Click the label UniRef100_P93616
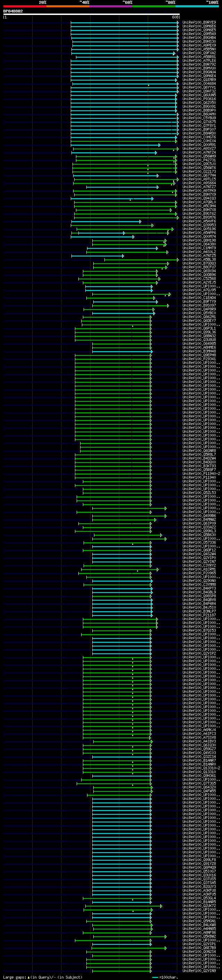 [x=199, y=99]
